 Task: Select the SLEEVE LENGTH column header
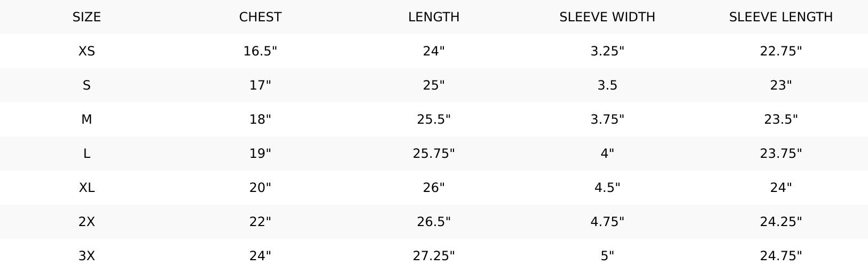[x=781, y=17]
